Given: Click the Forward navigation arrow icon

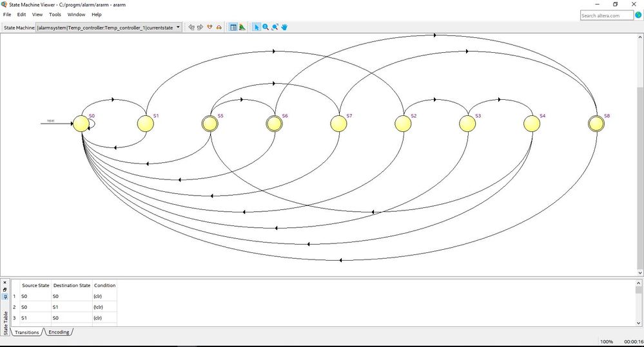Looking at the screenshot, I should coord(200,27).
